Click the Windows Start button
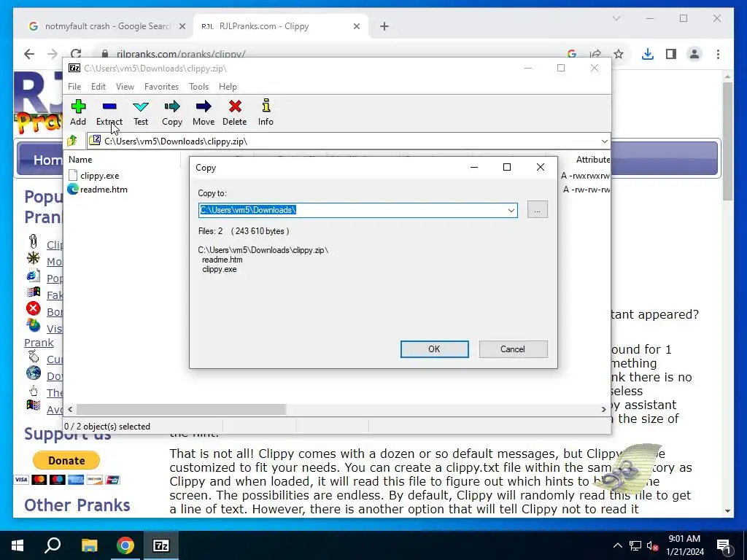 pyautogui.click(x=18, y=545)
